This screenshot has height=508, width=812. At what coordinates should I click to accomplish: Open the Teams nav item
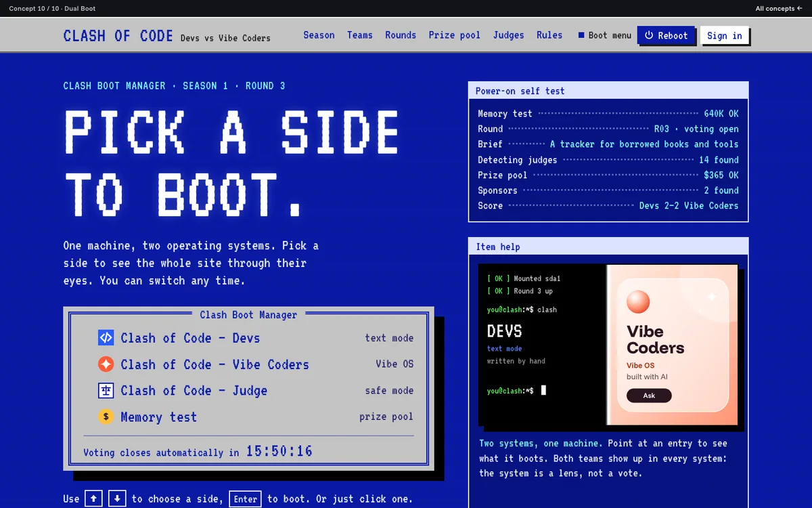pos(360,35)
